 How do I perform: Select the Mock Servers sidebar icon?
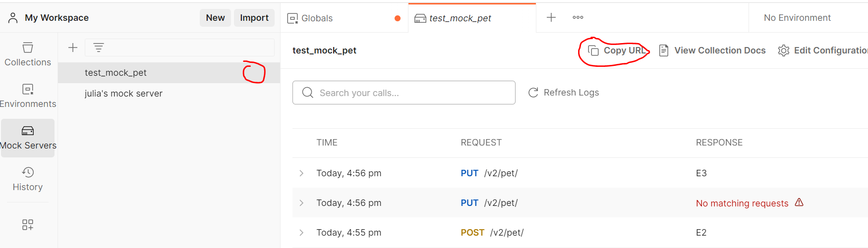[28, 137]
